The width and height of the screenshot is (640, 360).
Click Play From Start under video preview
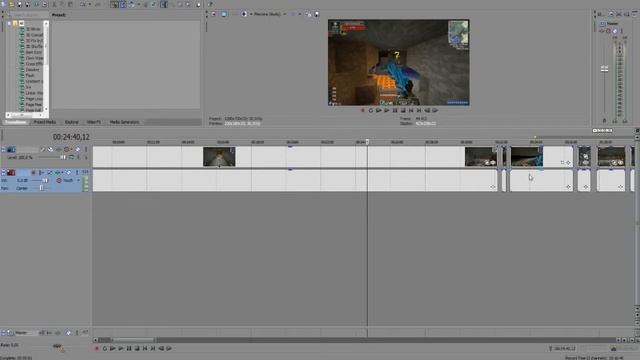click(379, 110)
